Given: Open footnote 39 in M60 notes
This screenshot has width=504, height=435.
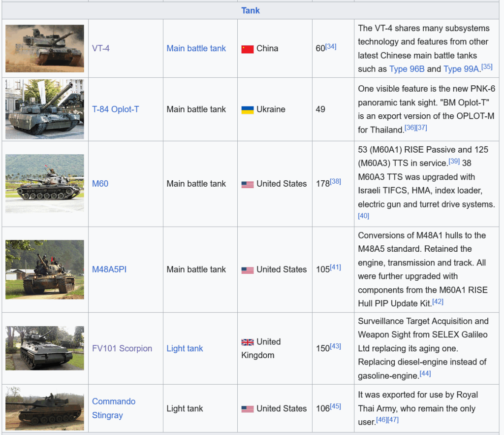Looking at the screenshot, I should 454,161.
